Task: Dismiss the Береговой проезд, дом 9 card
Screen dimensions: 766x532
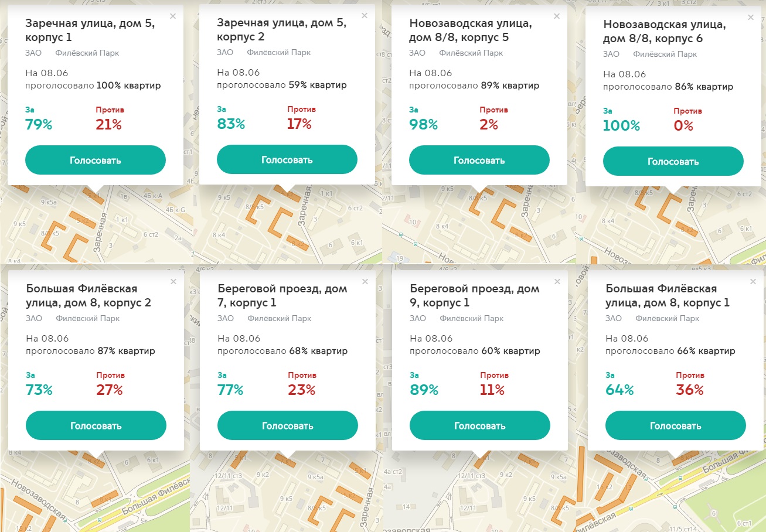Action: pos(557,282)
